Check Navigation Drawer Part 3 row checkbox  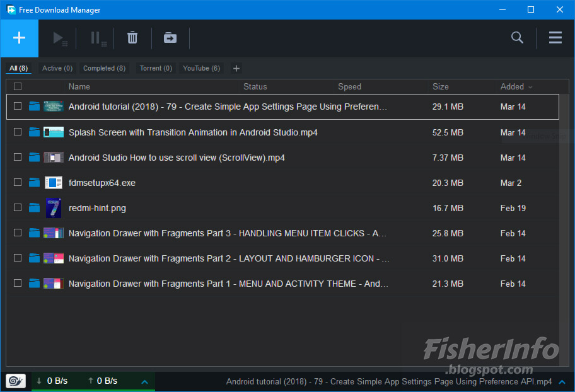[x=18, y=233]
